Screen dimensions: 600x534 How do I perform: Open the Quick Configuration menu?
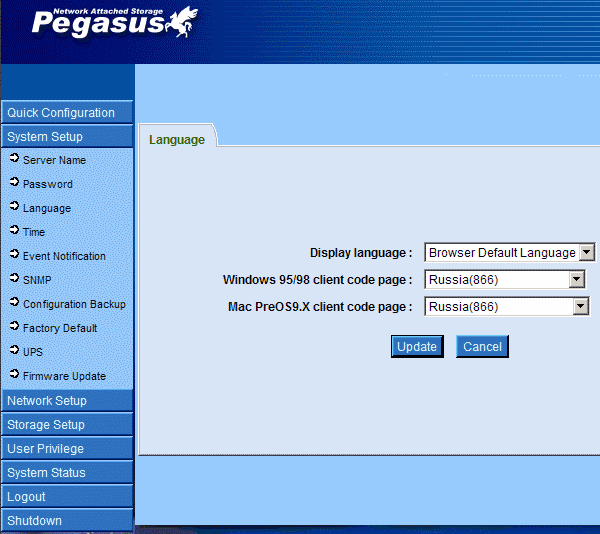pyautogui.click(x=66, y=113)
